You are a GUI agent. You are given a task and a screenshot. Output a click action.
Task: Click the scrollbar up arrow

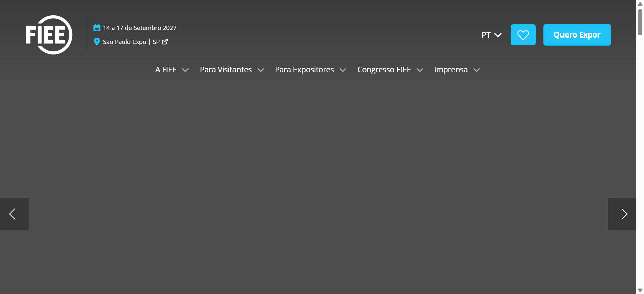(640, 4)
